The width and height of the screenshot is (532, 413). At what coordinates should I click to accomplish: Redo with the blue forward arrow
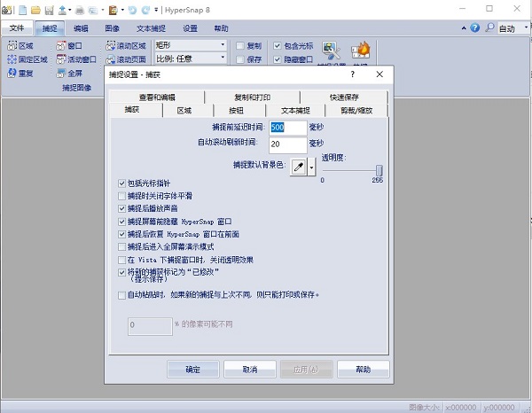pos(145,10)
